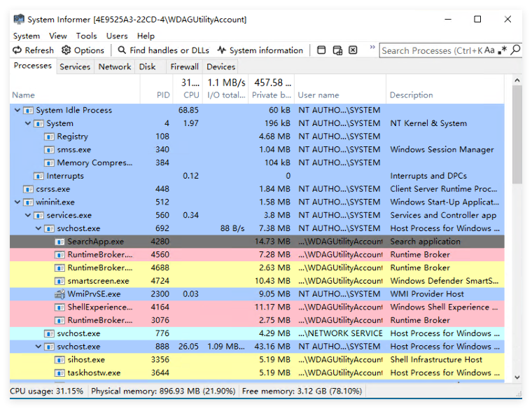The width and height of the screenshot is (532, 409).
Task: Click the ShellExperience process icon
Action: coord(59,307)
